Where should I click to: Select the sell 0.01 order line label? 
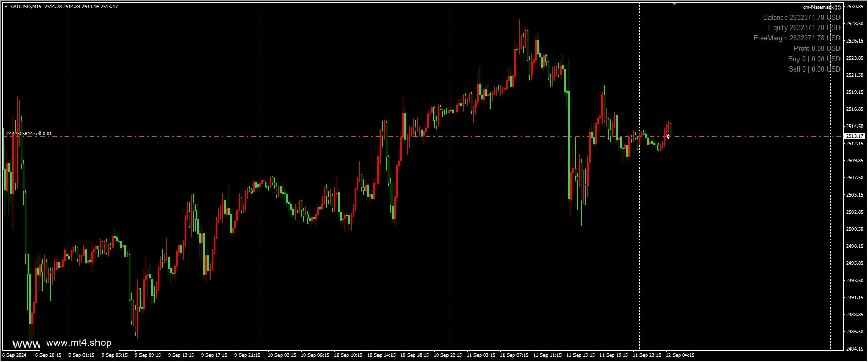coord(29,134)
